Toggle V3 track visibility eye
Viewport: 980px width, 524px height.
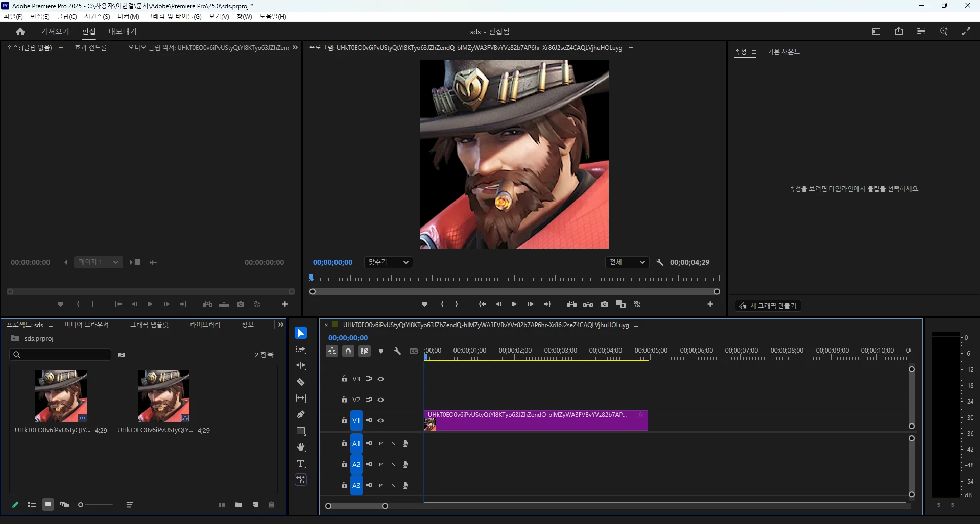click(380, 379)
